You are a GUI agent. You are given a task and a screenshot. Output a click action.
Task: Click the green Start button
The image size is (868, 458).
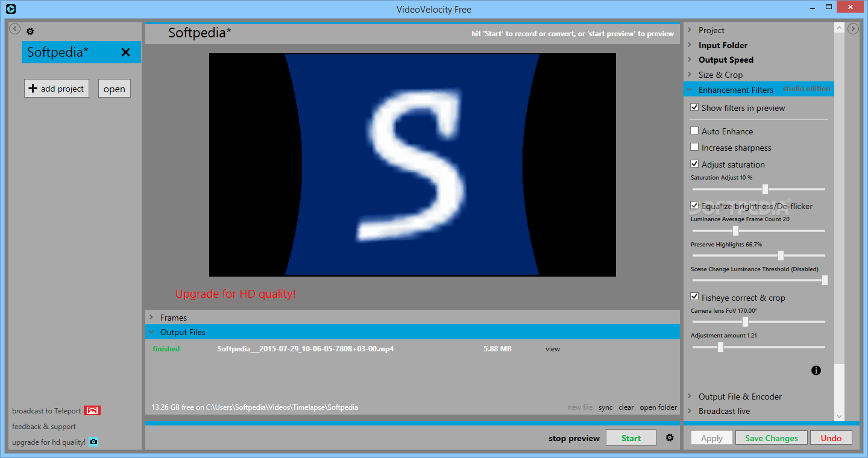[x=631, y=438]
